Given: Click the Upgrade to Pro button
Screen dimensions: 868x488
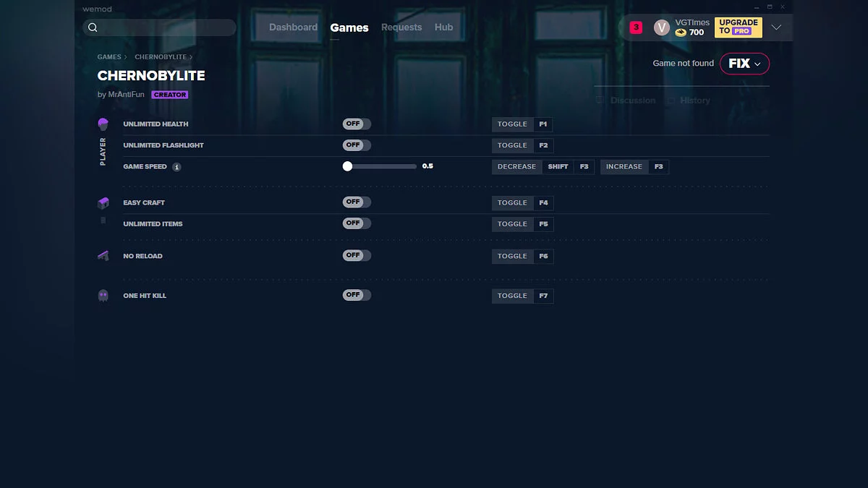Looking at the screenshot, I should (x=738, y=27).
